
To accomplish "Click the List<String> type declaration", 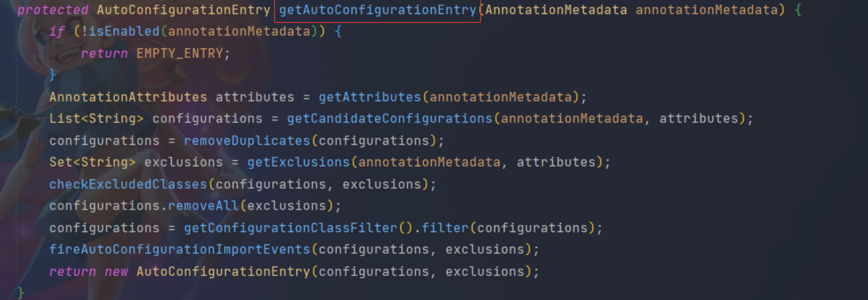I will click(x=97, y=119).
